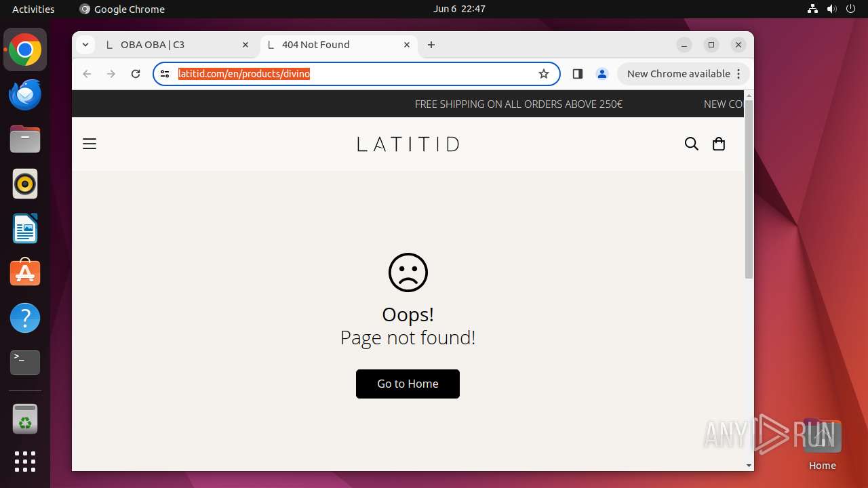
Task: Open the network status icon in system tray
Action: [812, 9]
